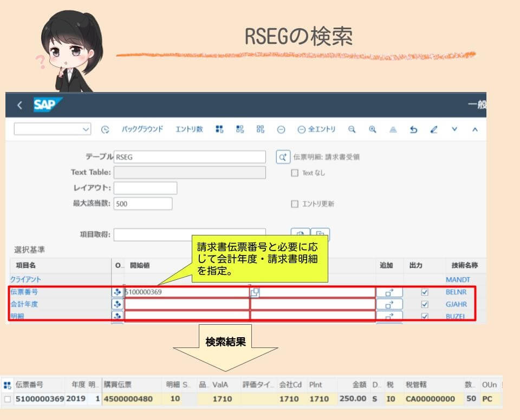The image size is (520, 420).
Task: Click the 伝票番号 opening value input field
Action: (179, 291)
